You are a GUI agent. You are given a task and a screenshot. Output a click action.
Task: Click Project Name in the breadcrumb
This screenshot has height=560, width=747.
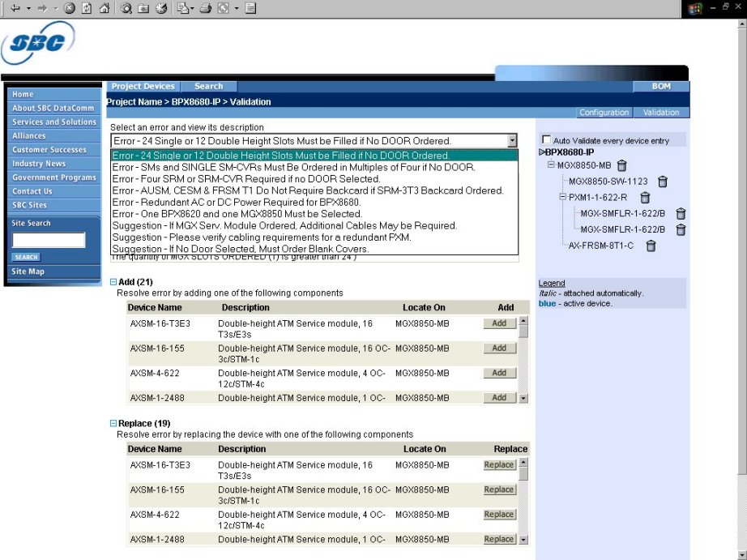[134, 102]
